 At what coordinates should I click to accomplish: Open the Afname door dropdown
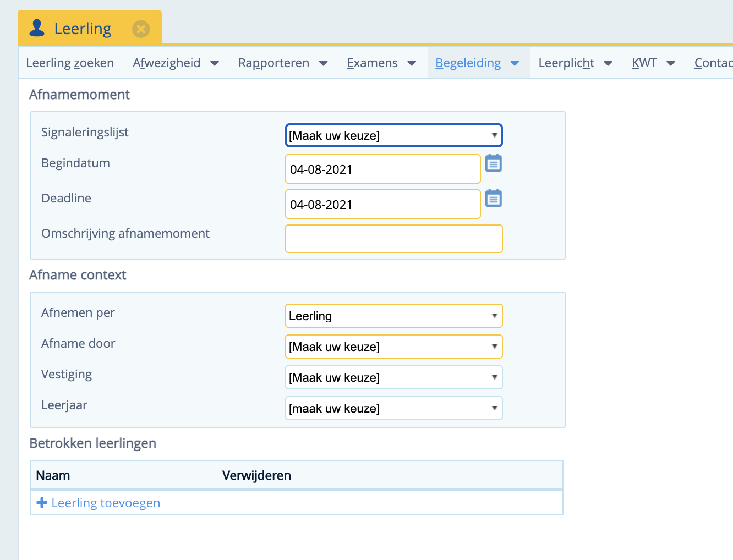tap(394, 347)
